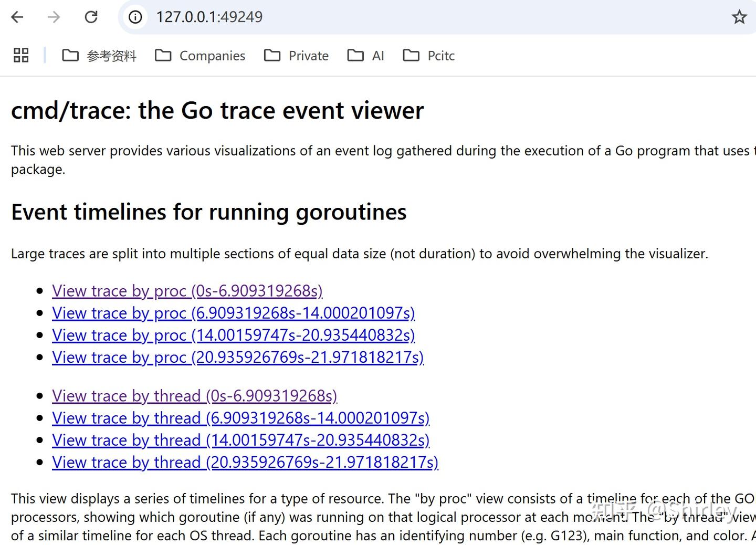
Task: Click the browser back arrow
Action: click(17, 17)
